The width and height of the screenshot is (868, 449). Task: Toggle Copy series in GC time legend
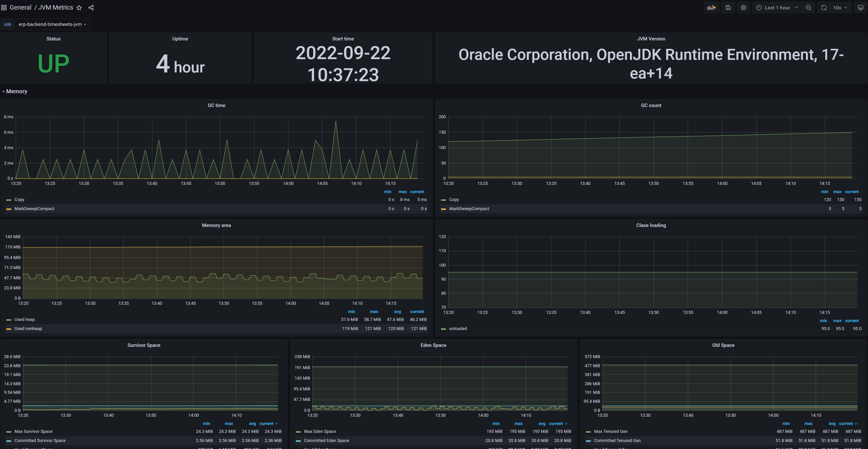19,200
